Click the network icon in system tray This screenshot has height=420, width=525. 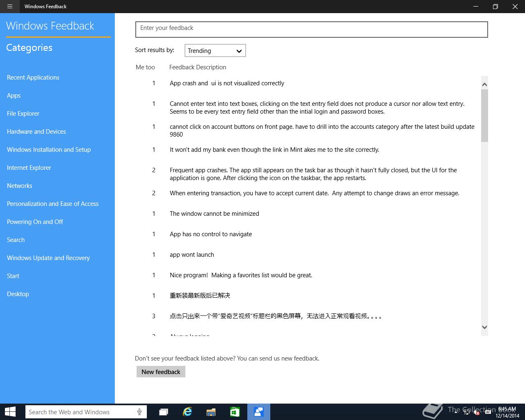click(467, 412)
